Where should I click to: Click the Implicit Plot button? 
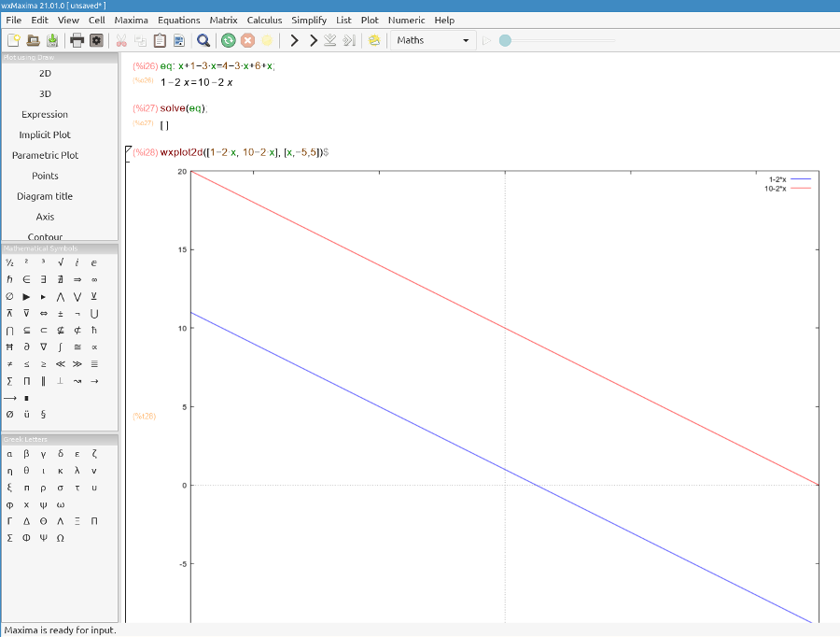pyautogui.click(x=45, y=134)
